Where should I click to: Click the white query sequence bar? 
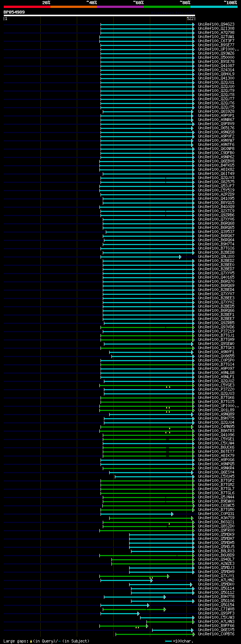click(x=99, y=15)
